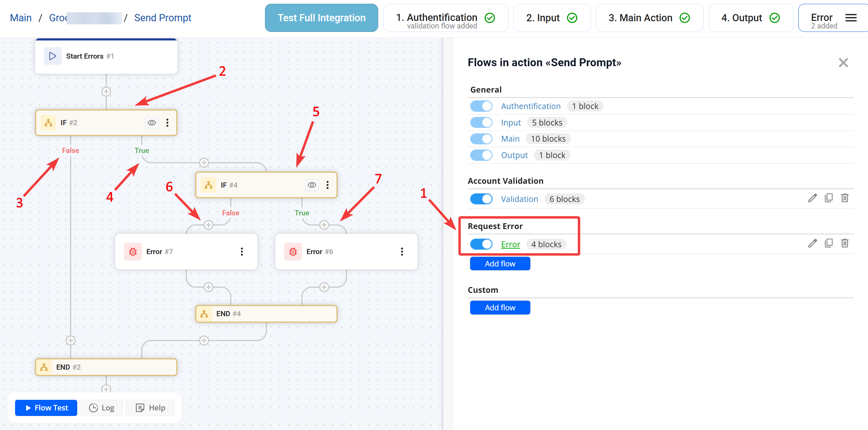Click the play icon on Start Errors block

[x=53, y=56]
